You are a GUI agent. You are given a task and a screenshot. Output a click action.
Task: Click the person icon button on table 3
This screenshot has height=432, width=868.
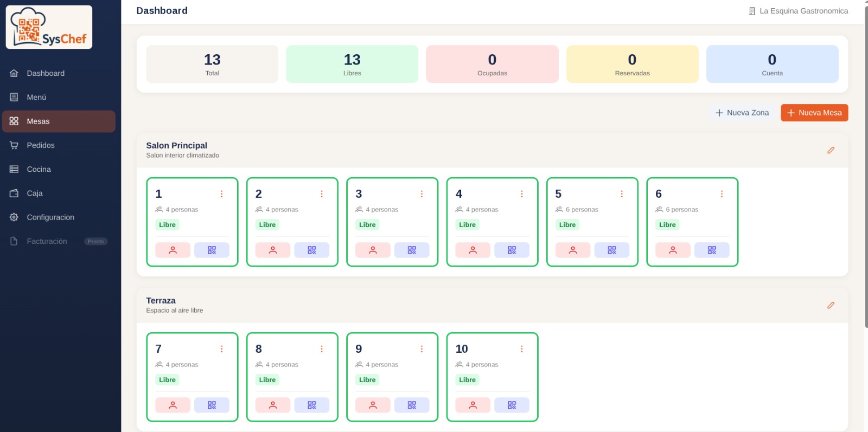click(x=373, y=250)
